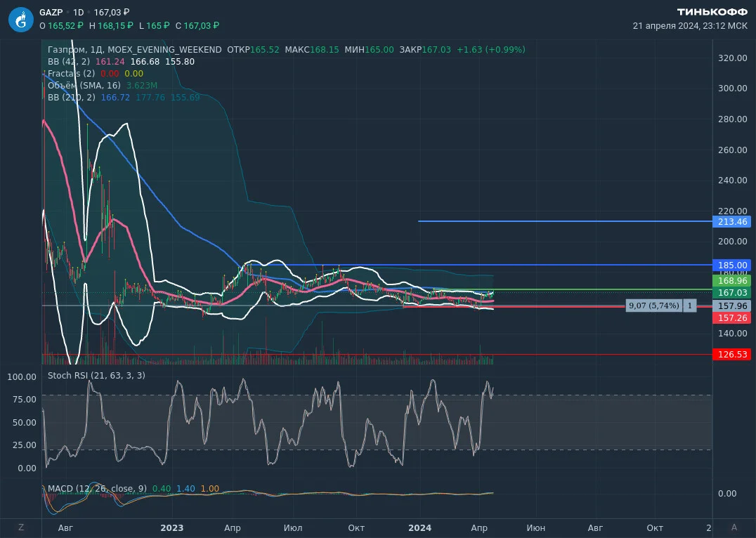Select the Stoch RSI (21, 63, 3, 3) legend
The height and width of the screenshot is (538, 756).
[x=96, y=376]
